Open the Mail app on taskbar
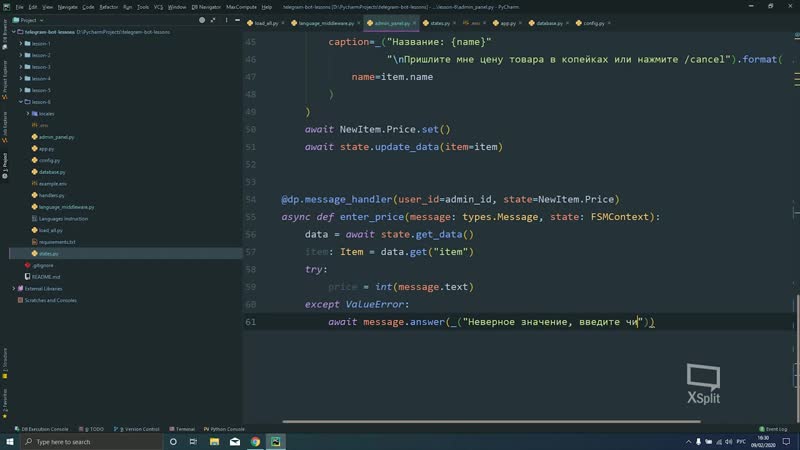The width and height of the screenshot is (800, 450). [235, 442]
